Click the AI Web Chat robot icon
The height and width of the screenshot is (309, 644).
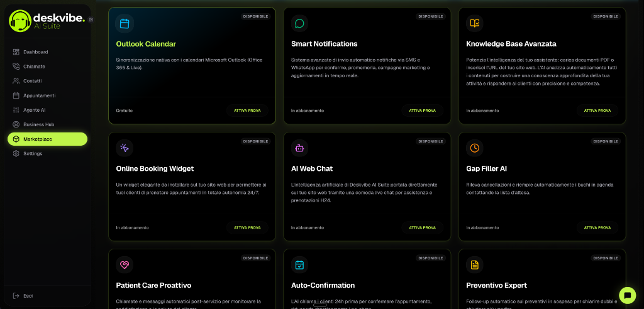(x=299, y=148)
